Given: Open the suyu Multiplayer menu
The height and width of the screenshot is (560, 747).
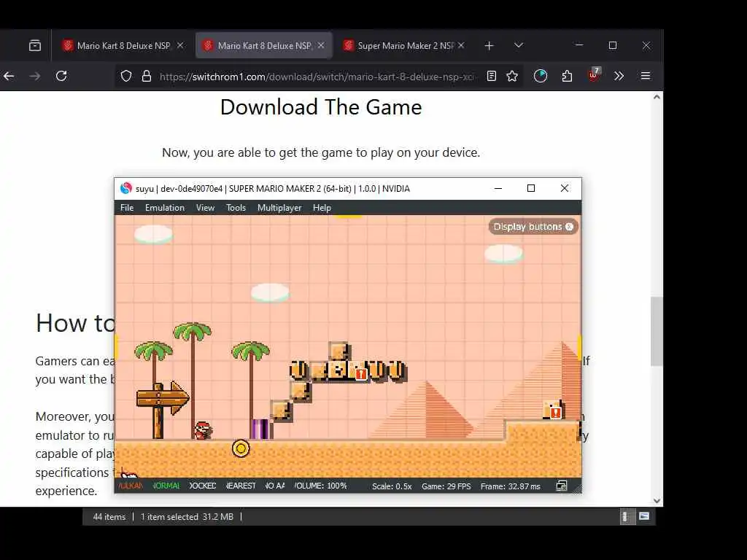Looking at the screenshot, I should coord(279,208).
